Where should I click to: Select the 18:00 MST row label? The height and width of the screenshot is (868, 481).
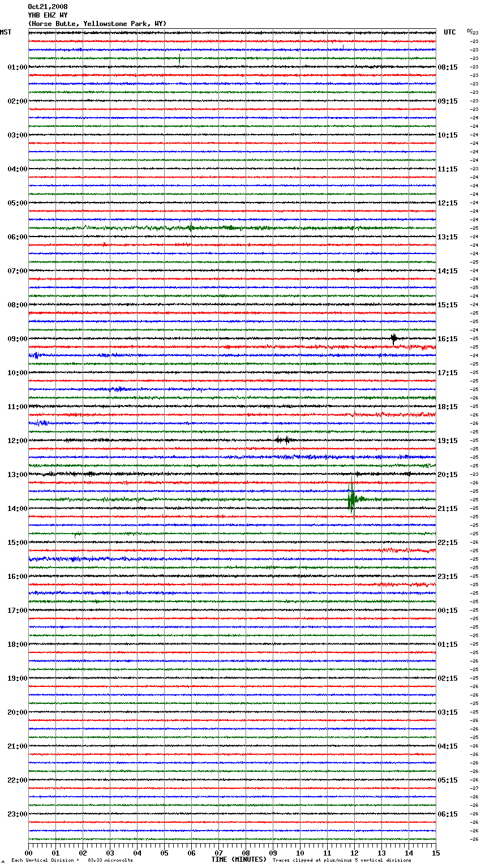pos(18,644)
